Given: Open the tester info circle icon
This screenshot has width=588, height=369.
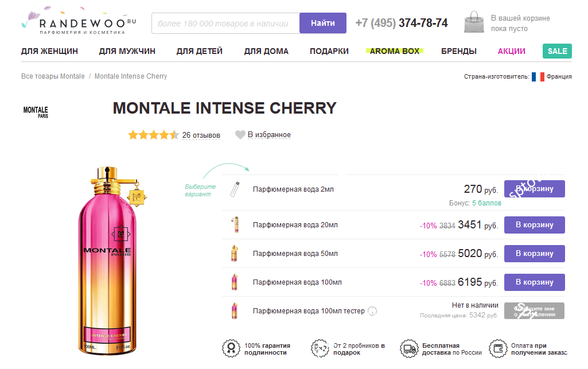Looking at the screenshot, I should pos(372,311).
